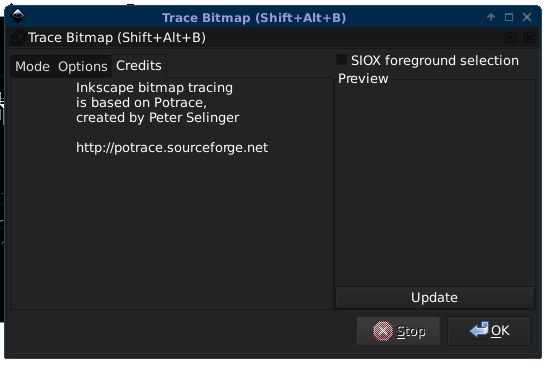The height and width of the screenshot is (373, 554).
Task: Click the docked panel header label
Action: coord(117,37)
